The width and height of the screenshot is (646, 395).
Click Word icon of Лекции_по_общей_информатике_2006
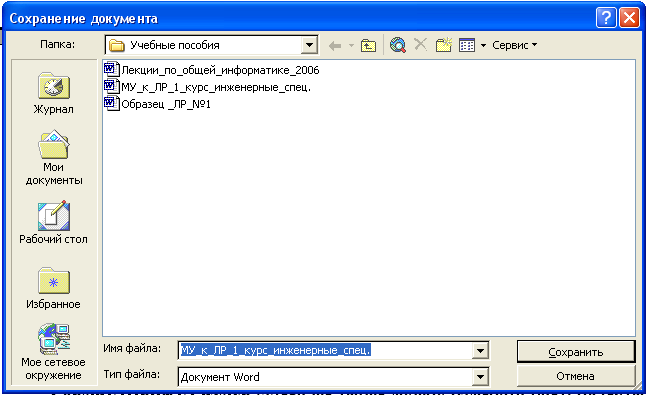coord(111,69)
